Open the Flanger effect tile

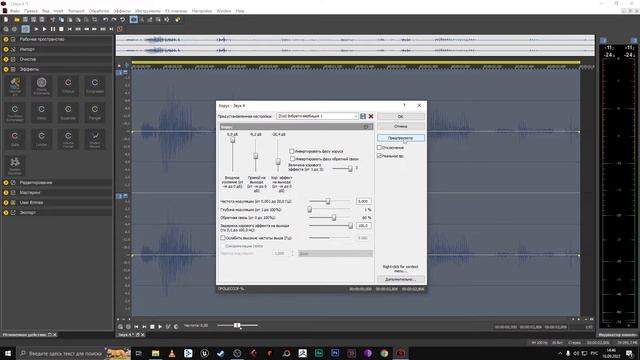click(95, 112)
